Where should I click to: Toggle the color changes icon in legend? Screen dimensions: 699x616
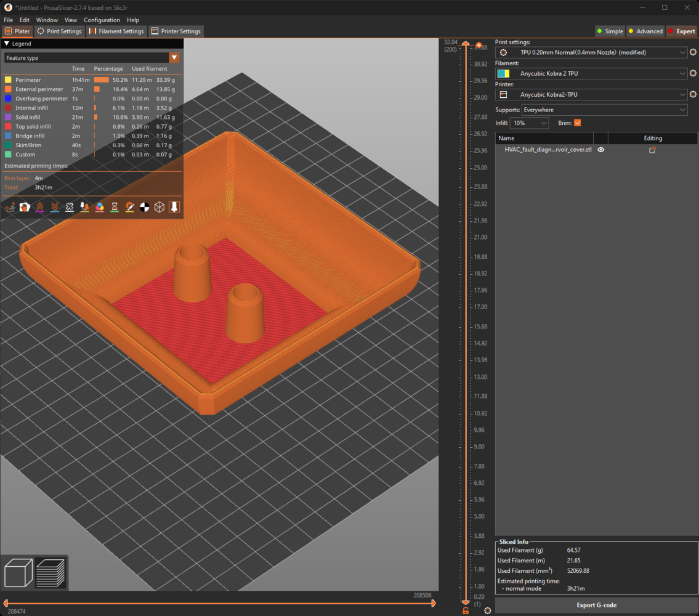(x=100, y=208)
